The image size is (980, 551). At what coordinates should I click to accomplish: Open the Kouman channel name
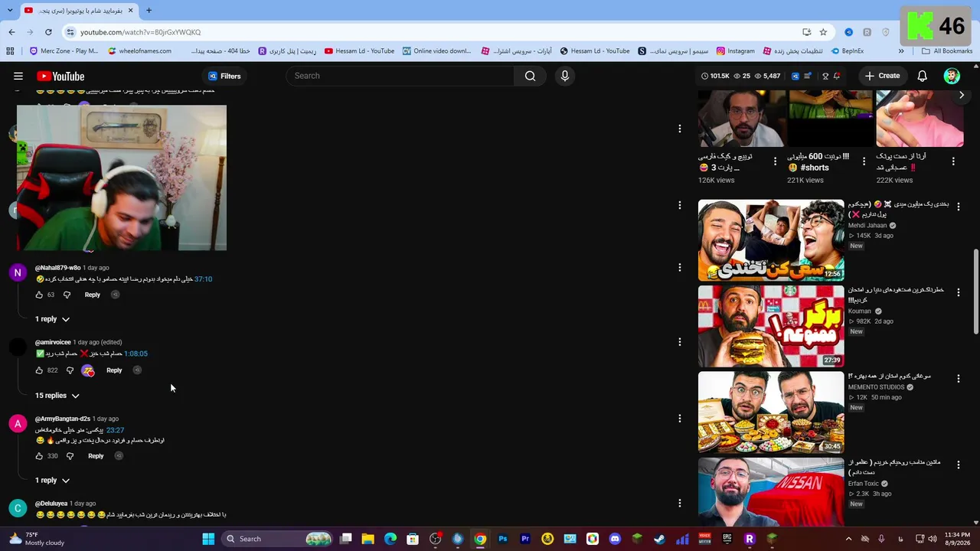[x=860, y=311]
